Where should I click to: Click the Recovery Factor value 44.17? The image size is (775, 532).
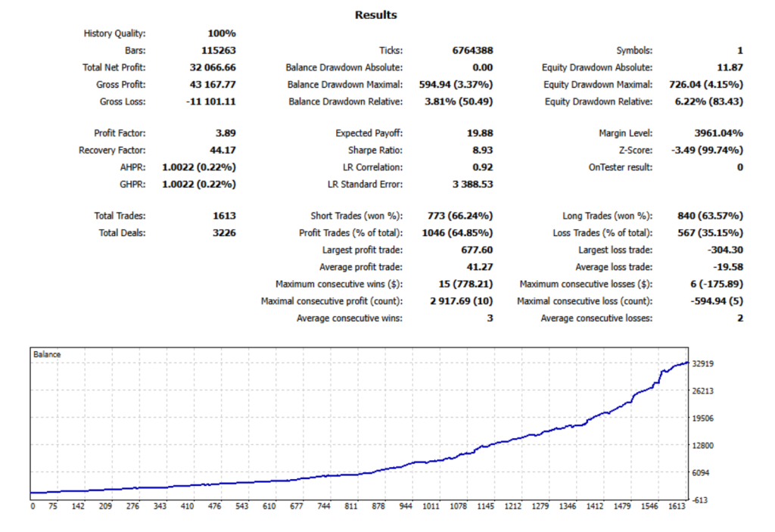point(223,150)
